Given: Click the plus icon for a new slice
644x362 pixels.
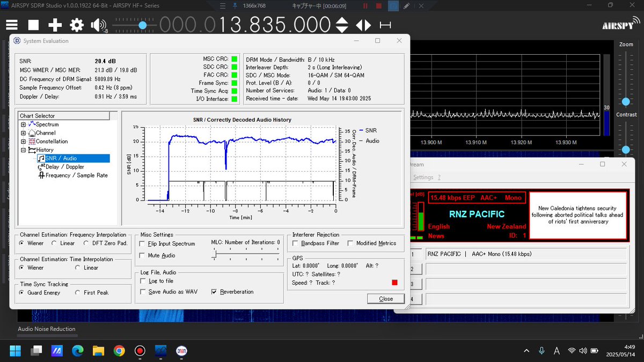Looking at the screenshot, I should point(55,25).
